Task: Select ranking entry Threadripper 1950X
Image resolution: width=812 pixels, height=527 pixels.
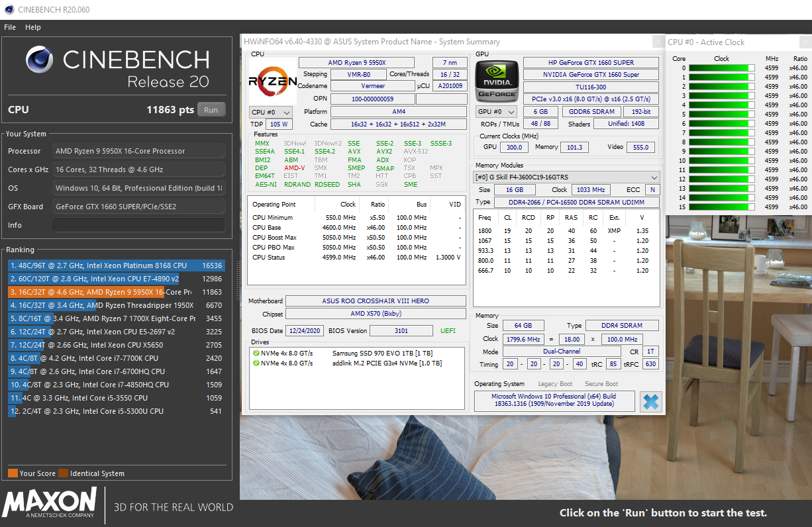Action: 117,305
